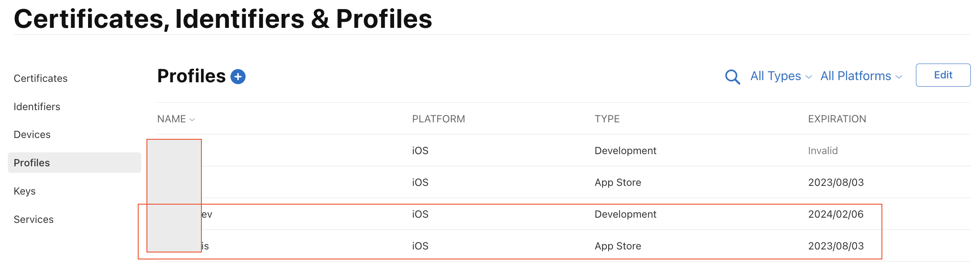Click iOS platform in the 2024/02/06 row
Screen dimensions: 980x276
click(x=420, y=214)
